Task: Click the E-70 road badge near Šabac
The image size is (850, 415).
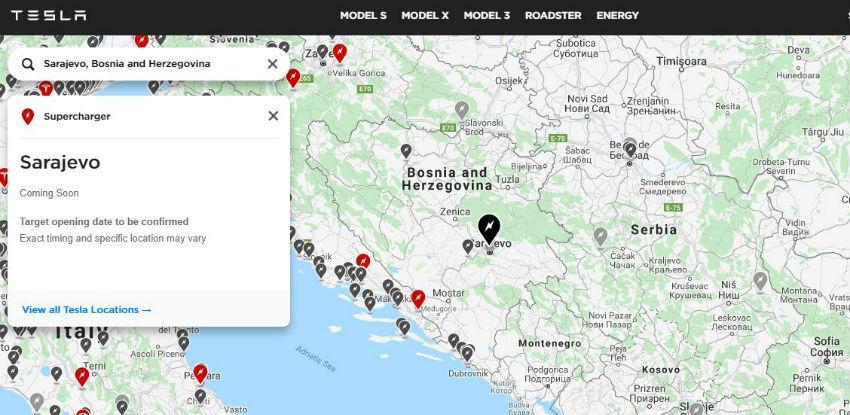Action: pyautogui.click(x=558, y=138)
